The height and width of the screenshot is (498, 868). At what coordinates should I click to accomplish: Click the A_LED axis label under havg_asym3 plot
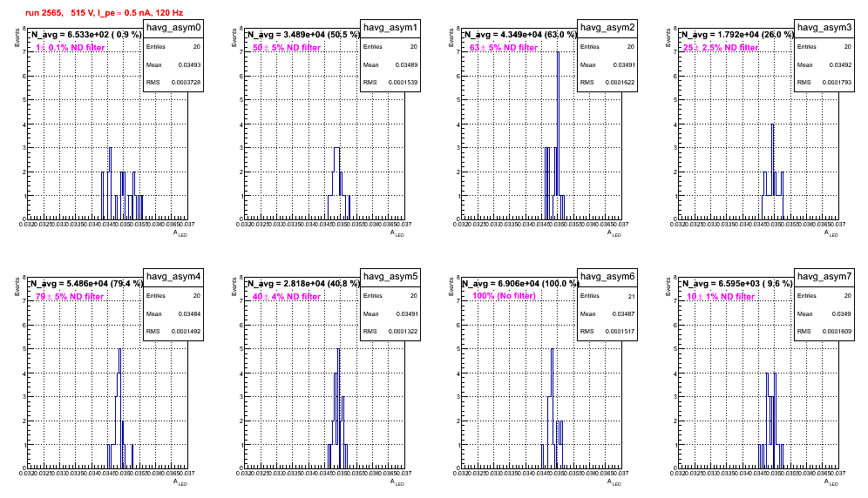pyautogui.click(x=831, y=233)
